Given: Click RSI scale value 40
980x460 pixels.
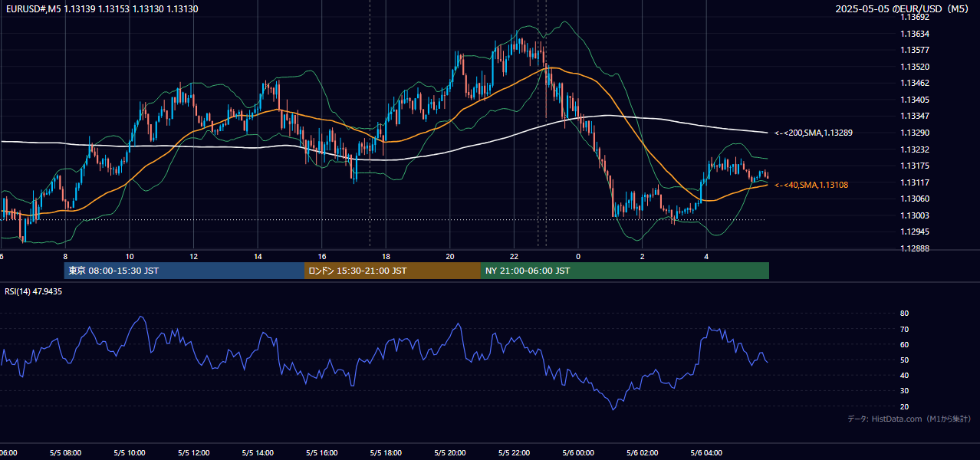Looking at the screenshot, I should coord(905,375).
